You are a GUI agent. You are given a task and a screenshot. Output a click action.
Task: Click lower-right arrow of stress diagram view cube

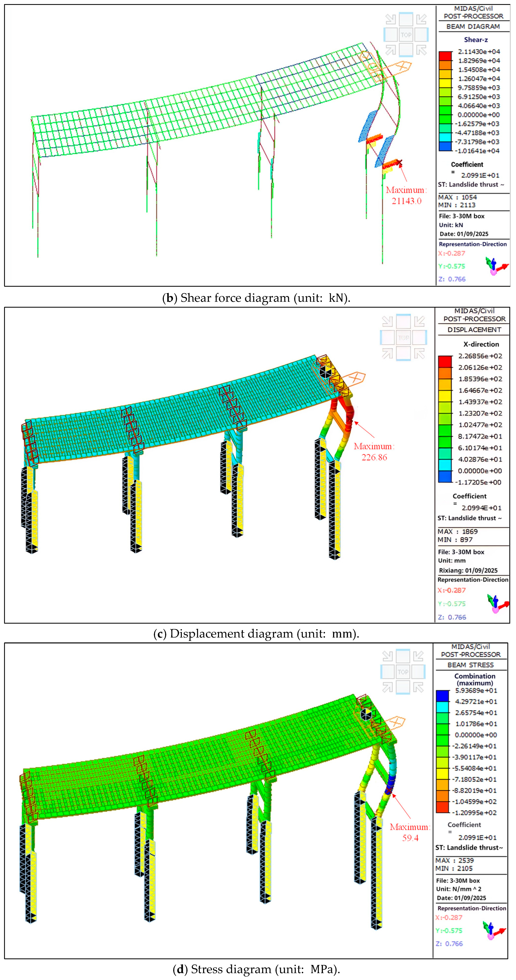pyautogui.click(x=419, y=687)
